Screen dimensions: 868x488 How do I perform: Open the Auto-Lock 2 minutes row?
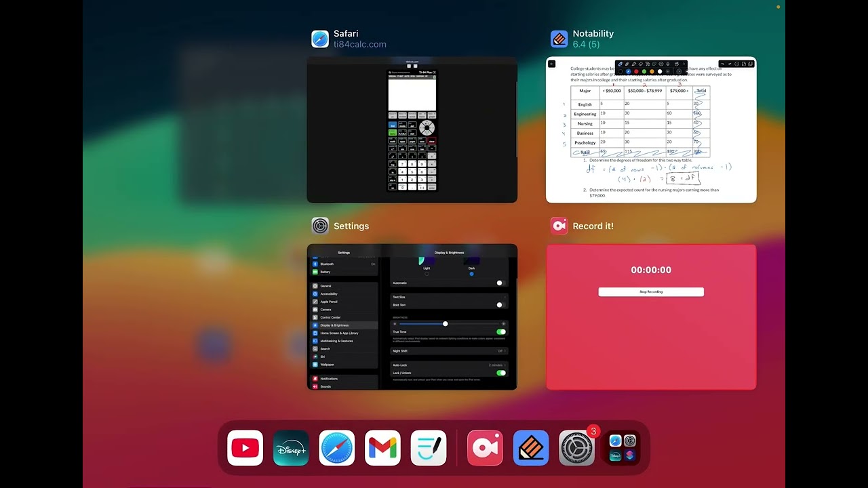pos(449,365)
